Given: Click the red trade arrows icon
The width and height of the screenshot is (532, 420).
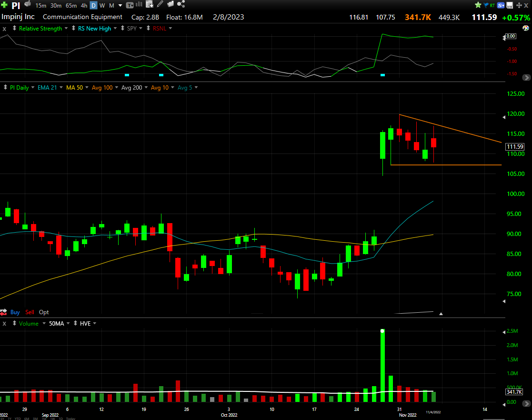Looking at the screenshot, I should (x=3, y=312).
